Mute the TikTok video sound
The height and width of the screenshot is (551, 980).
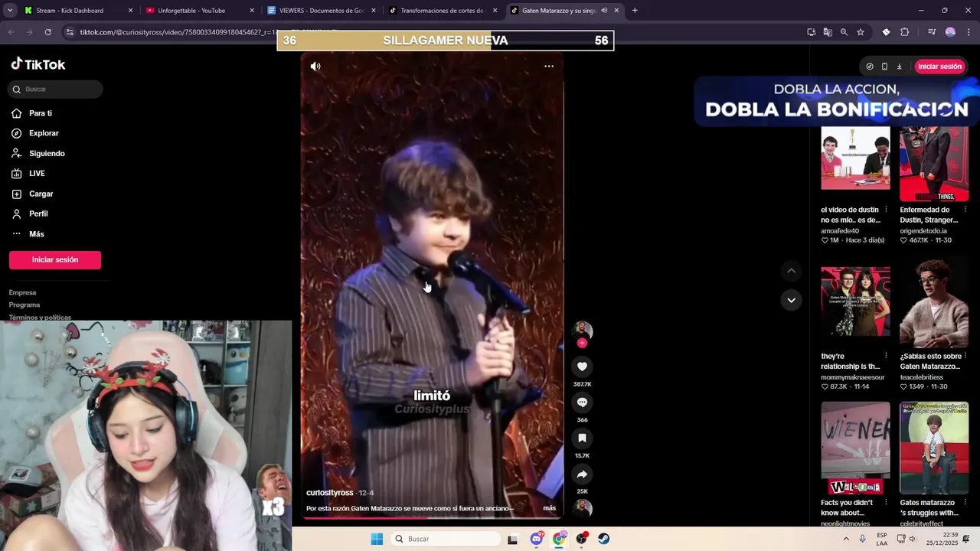(315, 67)
